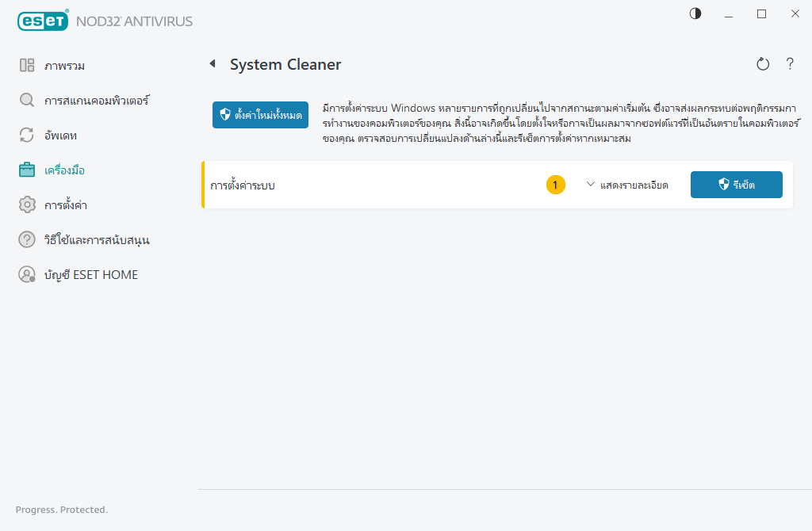Open the อัพเดท update sidebar icon
The image size is (812, 531).
26,135
